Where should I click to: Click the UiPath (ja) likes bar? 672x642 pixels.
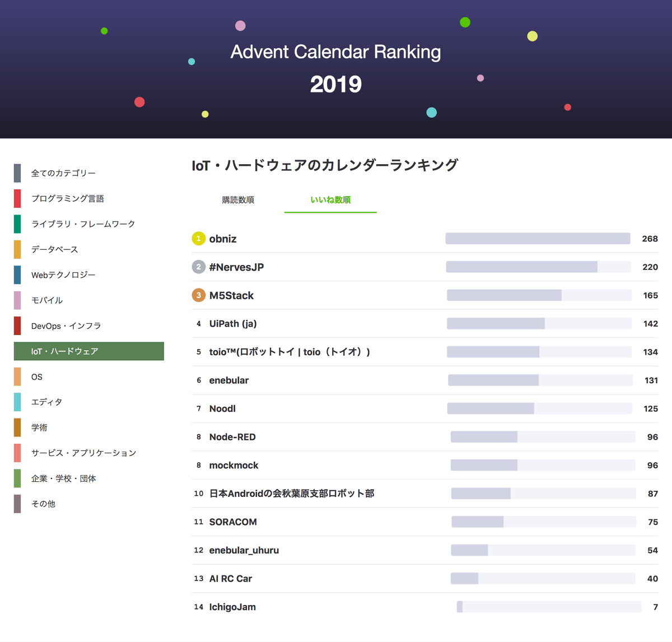click(539, 324)
